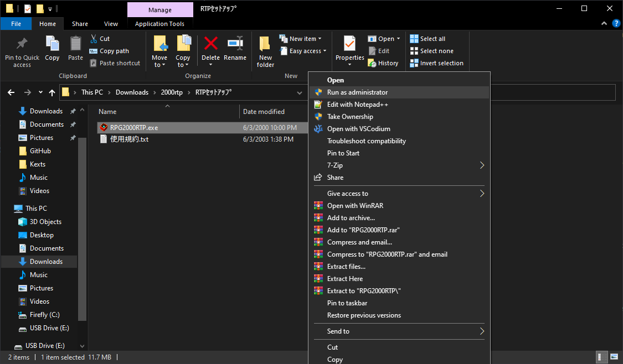The width and height of the screenshot is (623, 364).
Task: Switch to the View ribbon tab
Action: [111, 24]
